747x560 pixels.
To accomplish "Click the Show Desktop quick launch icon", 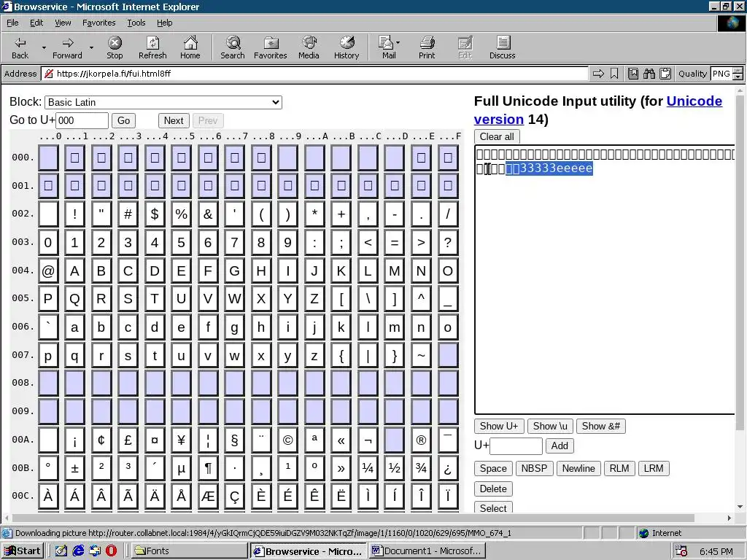I will 61,551.
